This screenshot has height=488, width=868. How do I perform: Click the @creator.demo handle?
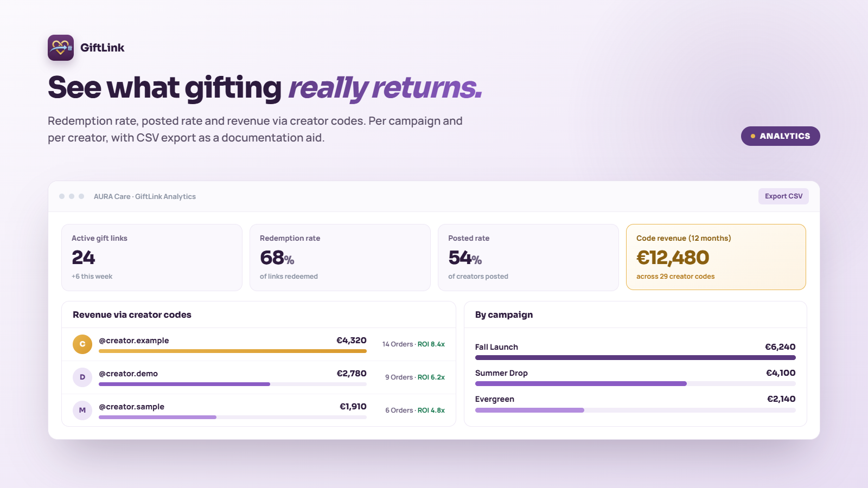(129, 374)
